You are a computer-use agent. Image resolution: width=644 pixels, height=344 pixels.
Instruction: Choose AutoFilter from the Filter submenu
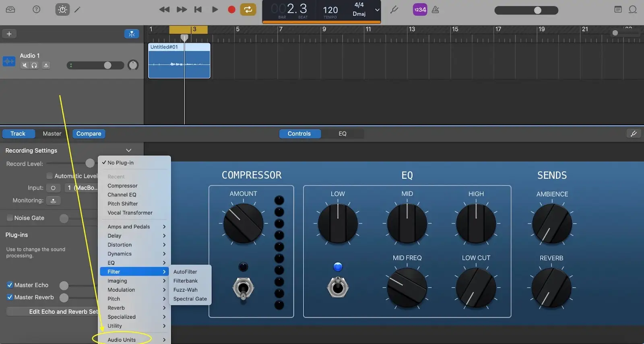pos(185,272)
